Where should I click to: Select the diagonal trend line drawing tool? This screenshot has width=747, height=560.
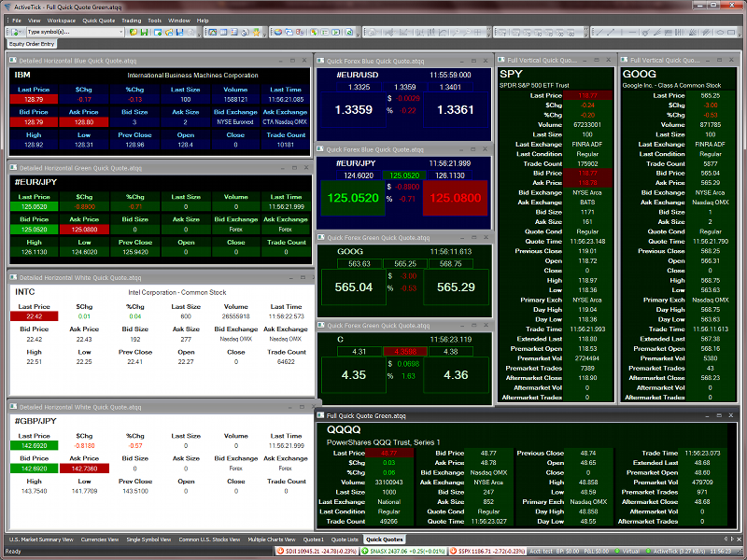tap(599, 32)
